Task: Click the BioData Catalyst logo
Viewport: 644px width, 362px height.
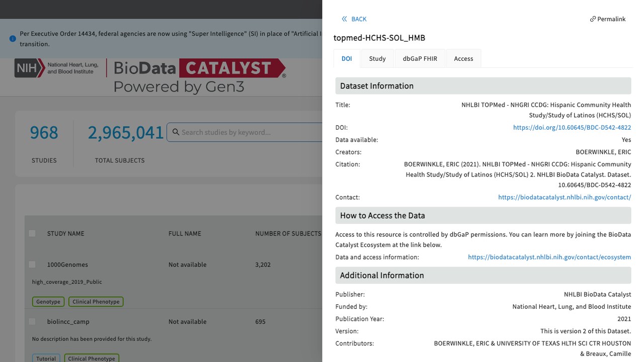Action: [x=200, y=76]
